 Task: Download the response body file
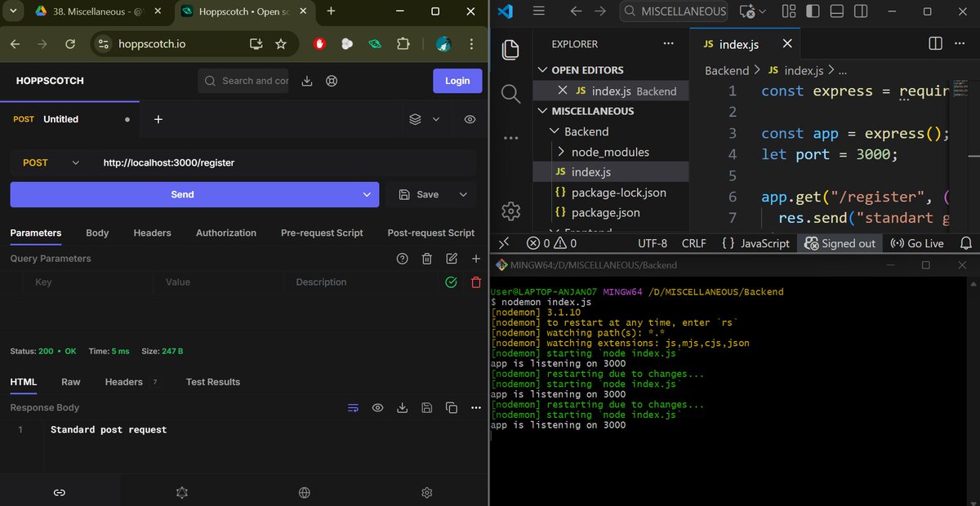402,408
